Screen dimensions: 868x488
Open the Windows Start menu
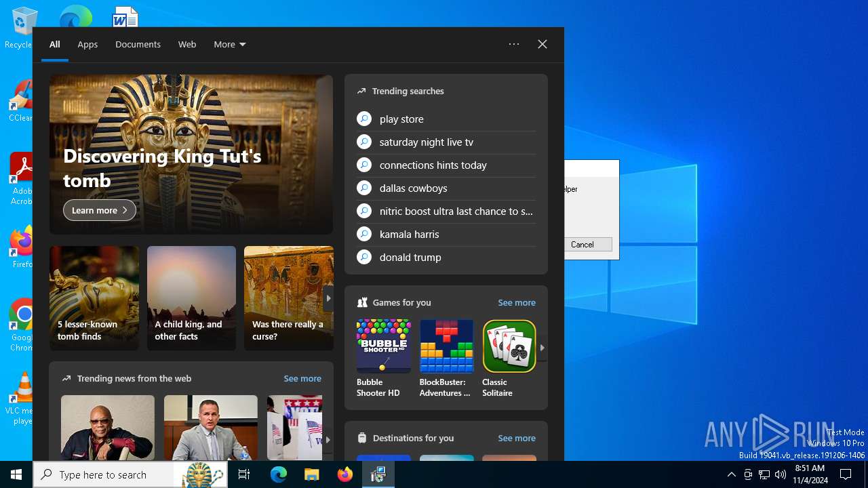(16, 474)
